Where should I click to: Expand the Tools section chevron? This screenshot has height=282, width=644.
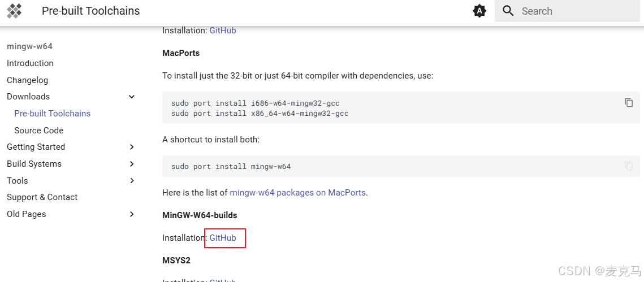[131, 181]
